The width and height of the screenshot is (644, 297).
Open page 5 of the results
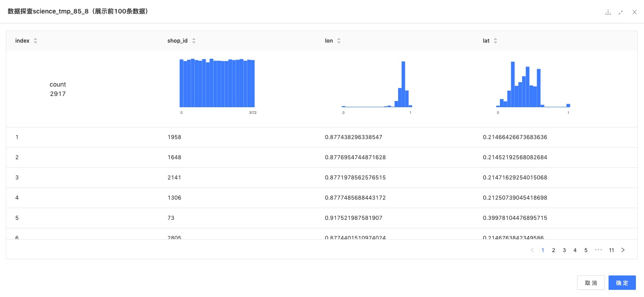[x=586, y=250]
